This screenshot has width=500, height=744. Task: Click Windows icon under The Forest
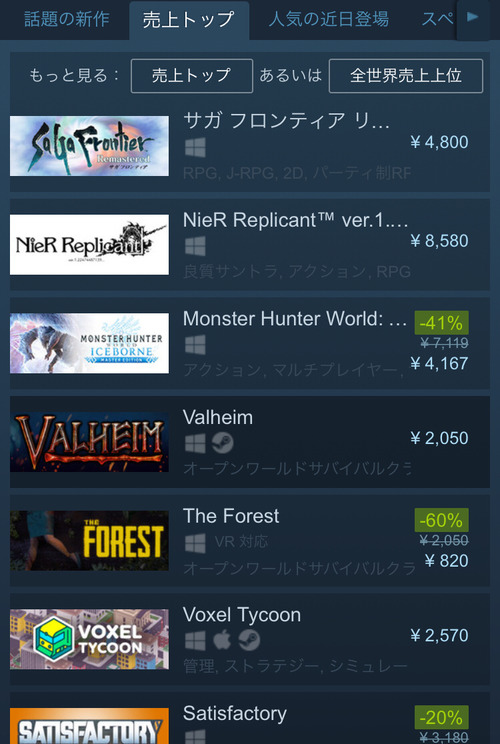coord(195,543)
